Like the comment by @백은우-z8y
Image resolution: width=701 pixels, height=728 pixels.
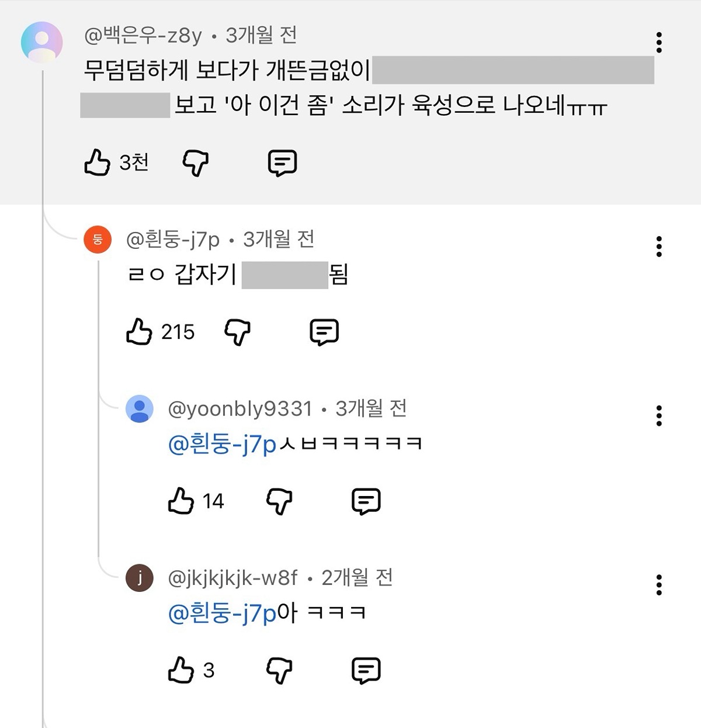coord(97,162)
